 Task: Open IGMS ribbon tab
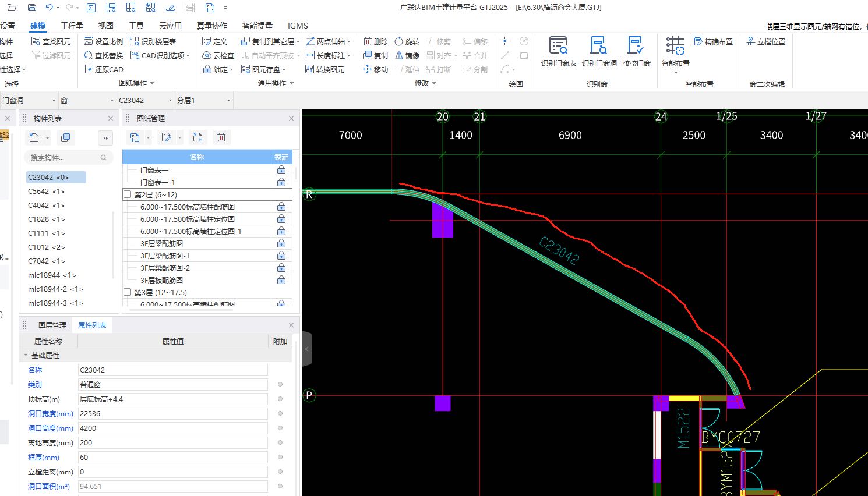tap(298, 26)
